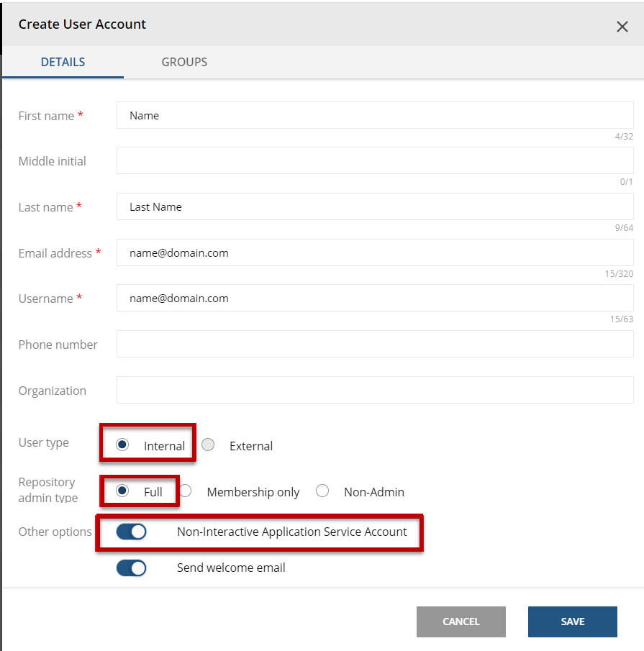This screenshot has height=651, width=644.
Task: Click the dialog title Create User Account
Action: (81, 24)
